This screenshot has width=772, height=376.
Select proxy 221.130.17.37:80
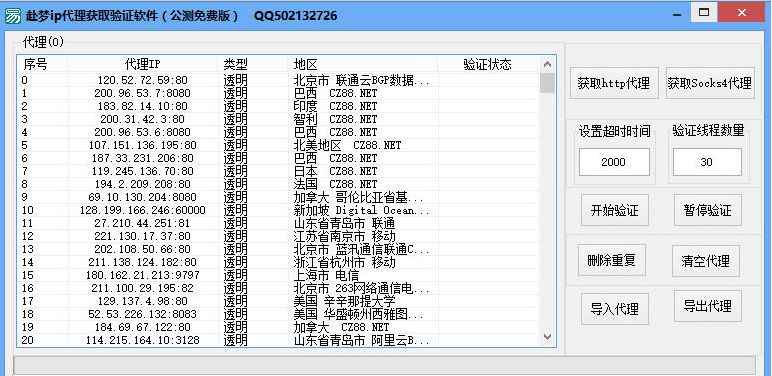(143, 236)
